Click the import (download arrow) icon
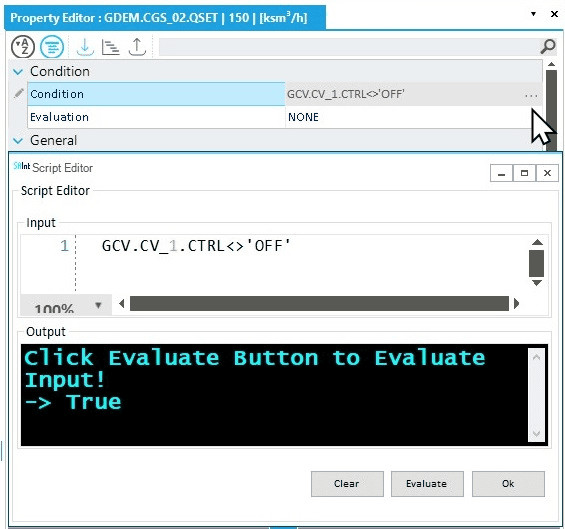The height and width of the screenshot is (529, 565). 85,47
